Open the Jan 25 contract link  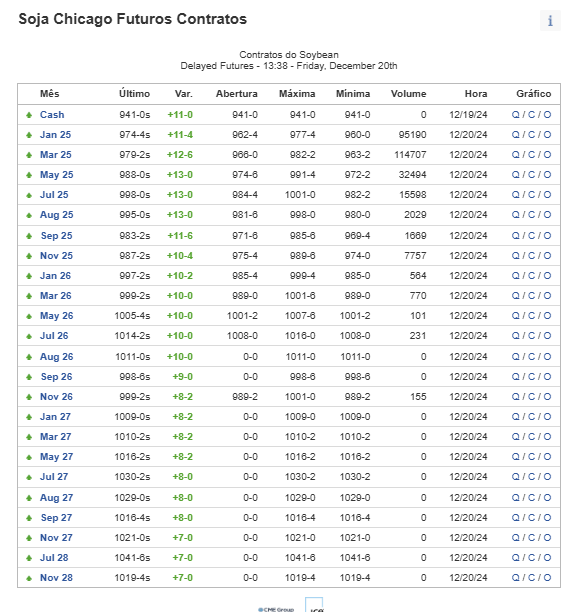coord(55,135)
